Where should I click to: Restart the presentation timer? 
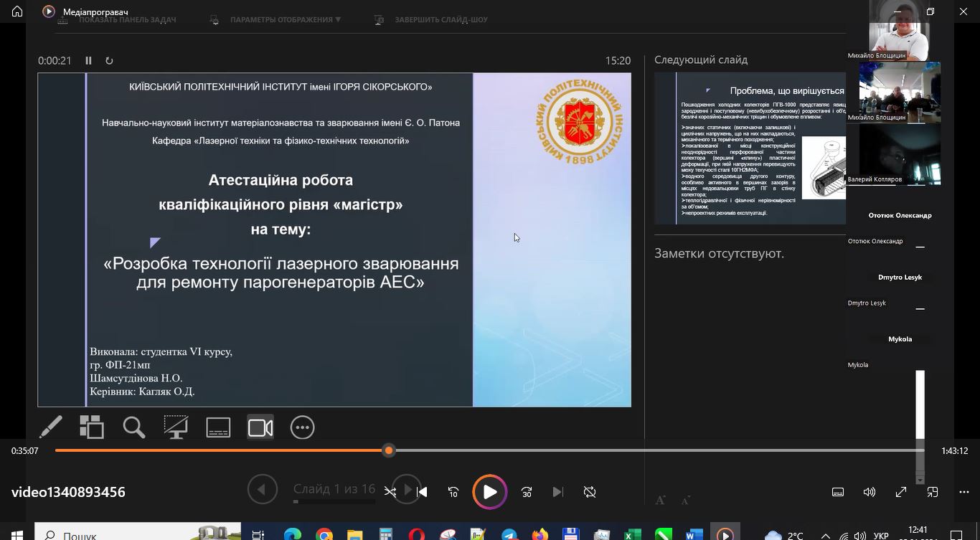[109, 61]
